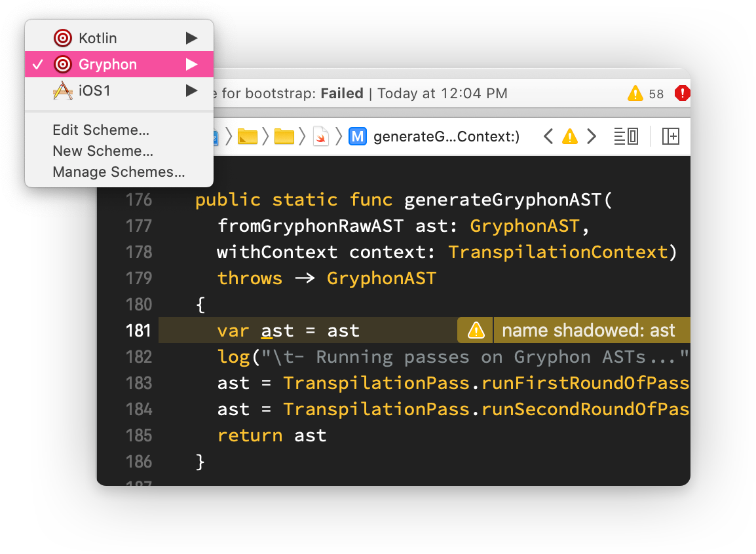Click the 'Today at 12:04 PM' timestamp
This screenshot has width=756, height=554.
click(442, 93)
